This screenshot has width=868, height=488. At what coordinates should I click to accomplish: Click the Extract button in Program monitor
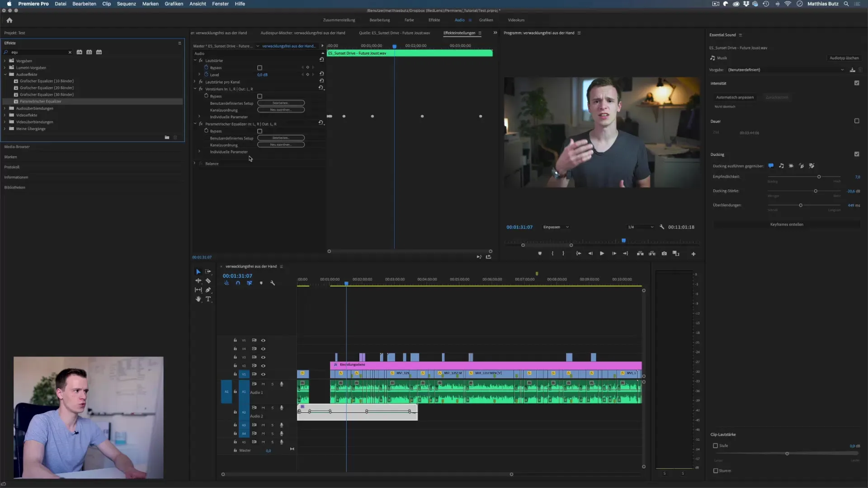tap(652, 253)
